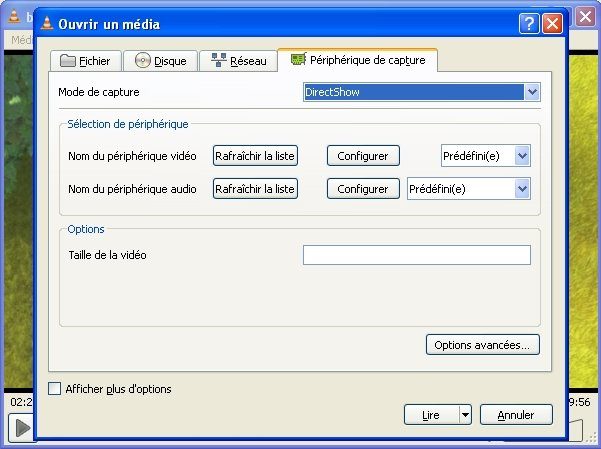
Task: Switch to the Disque tab
Action: 161,61
